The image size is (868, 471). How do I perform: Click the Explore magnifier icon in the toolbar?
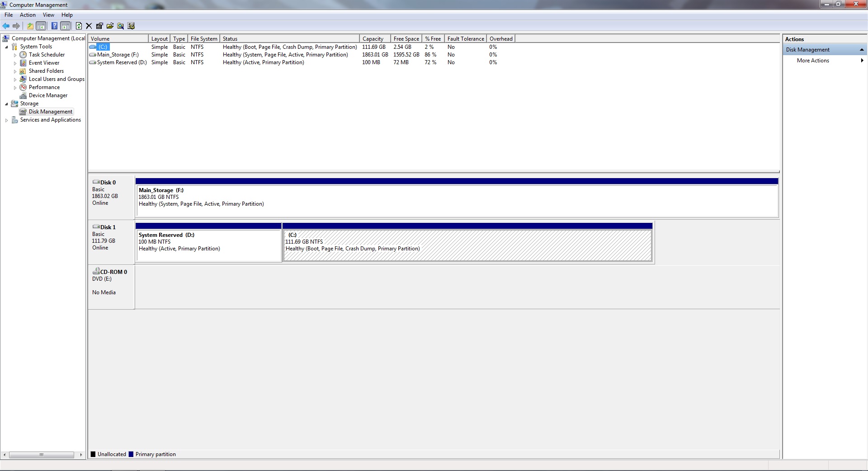120,26
